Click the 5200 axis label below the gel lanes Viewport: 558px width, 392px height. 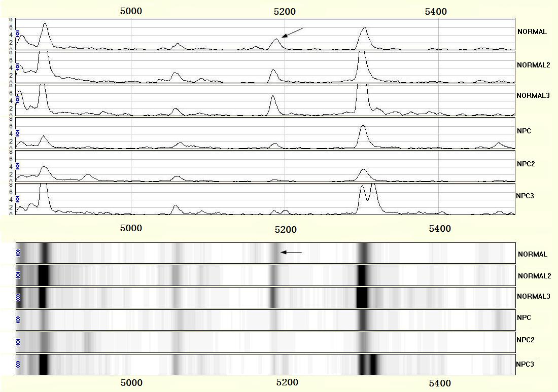287,382
